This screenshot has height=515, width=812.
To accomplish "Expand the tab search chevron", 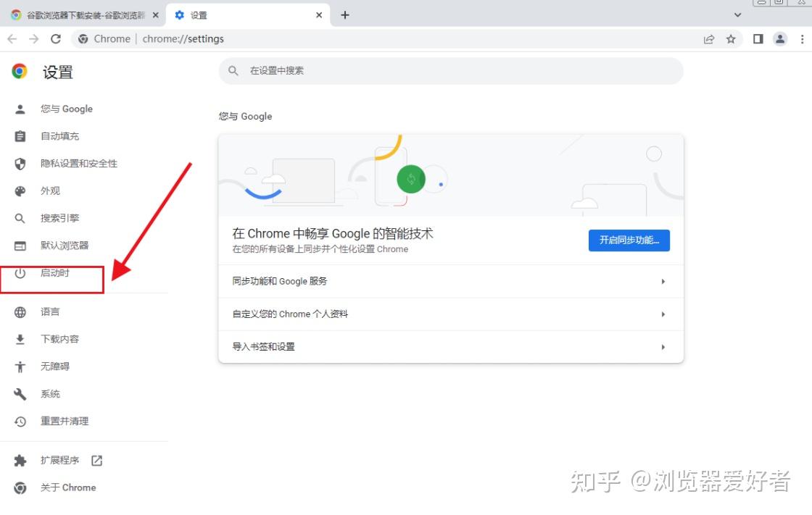I will [738, 15].
